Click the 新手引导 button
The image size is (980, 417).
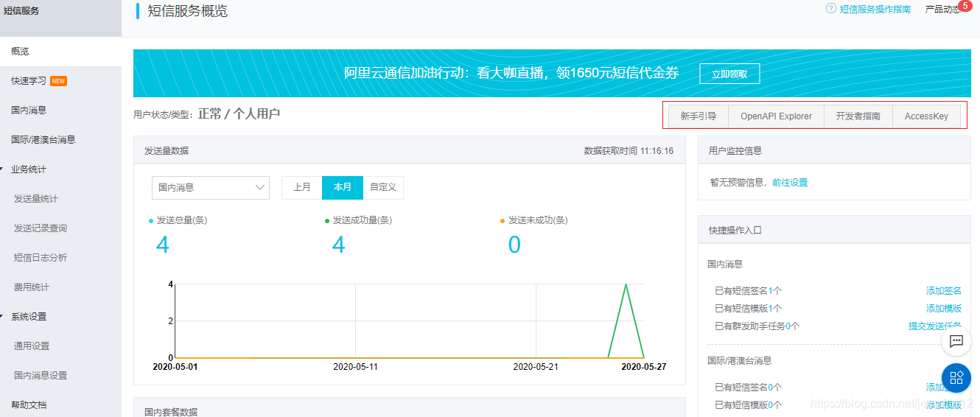point(698,116)
